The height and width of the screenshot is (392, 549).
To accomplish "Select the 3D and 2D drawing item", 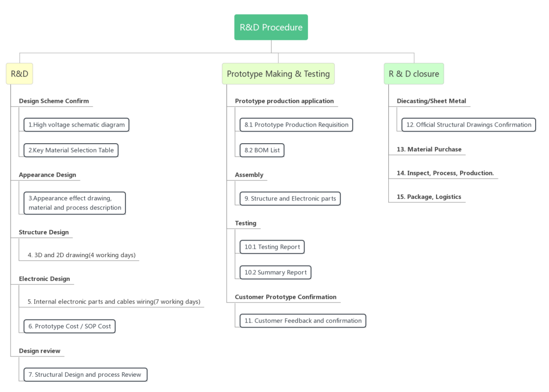I will (x=81, y=255).
